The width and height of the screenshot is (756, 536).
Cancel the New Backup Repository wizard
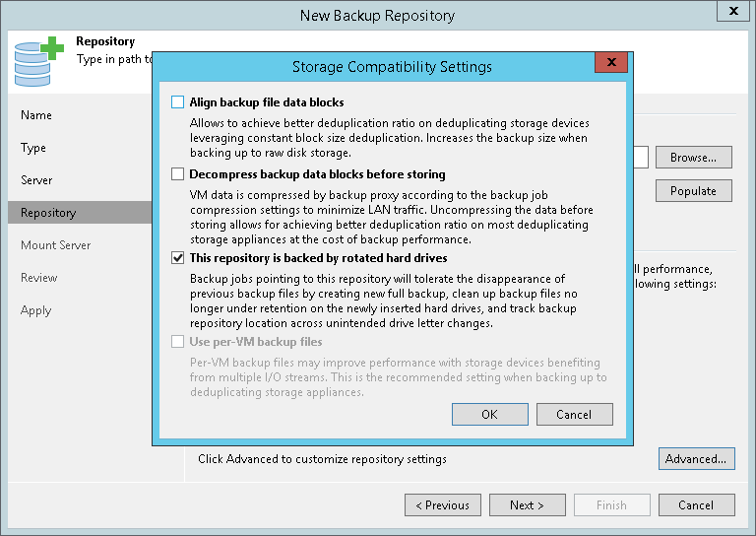tap(696, 505)
